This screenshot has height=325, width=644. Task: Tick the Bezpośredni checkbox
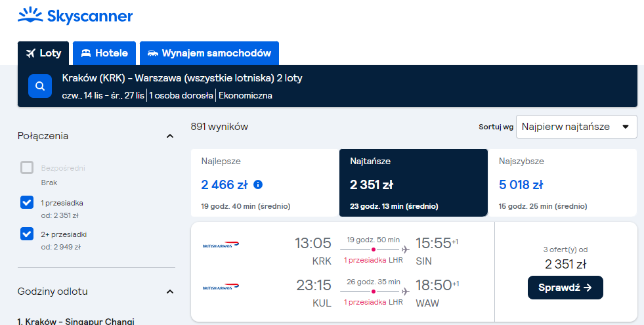(27, 167)
